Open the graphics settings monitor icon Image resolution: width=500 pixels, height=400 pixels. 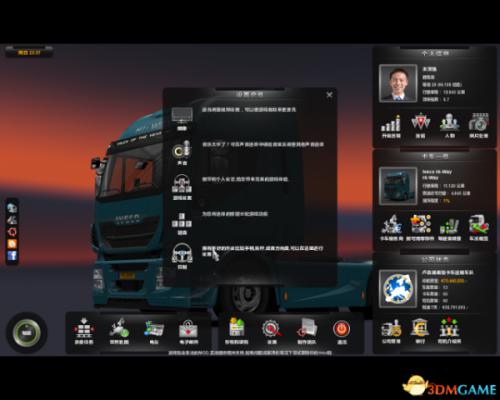pyautogui.click(x=182, y=116)
